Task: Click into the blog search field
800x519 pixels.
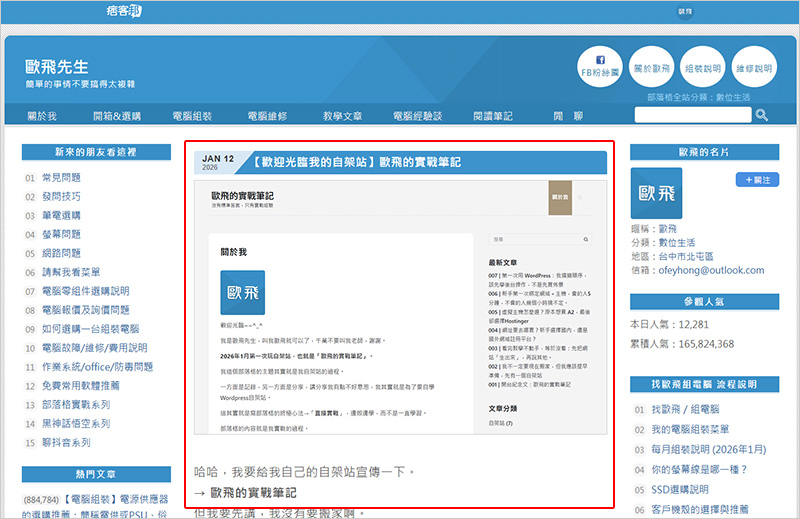Action: pos(692,115)
